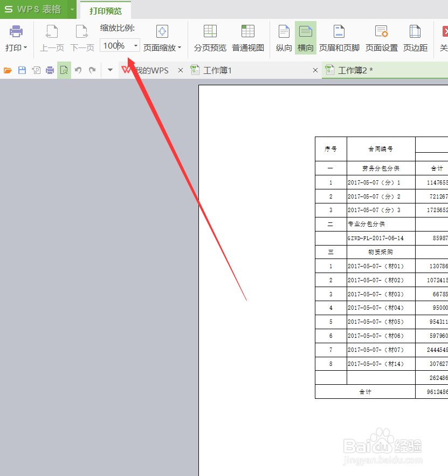Open the WPS 表格 application menu dropdown
This screenshot has width=448, height=476.
(72, 9)
